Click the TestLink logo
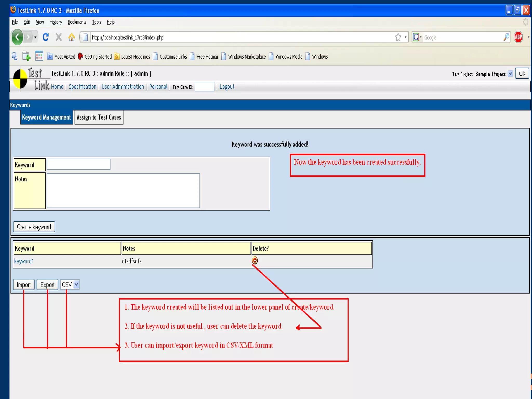 pyautogui.click(x=31, y=79)
